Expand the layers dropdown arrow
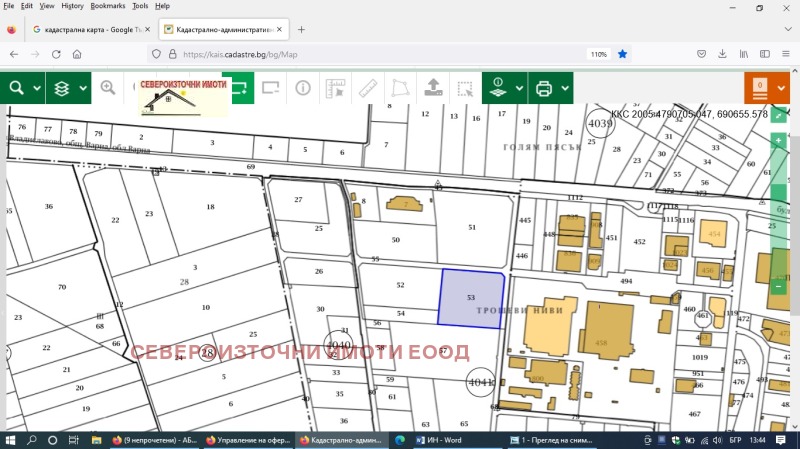The height and width of the screenshot is (449, 800). (83, 88)
